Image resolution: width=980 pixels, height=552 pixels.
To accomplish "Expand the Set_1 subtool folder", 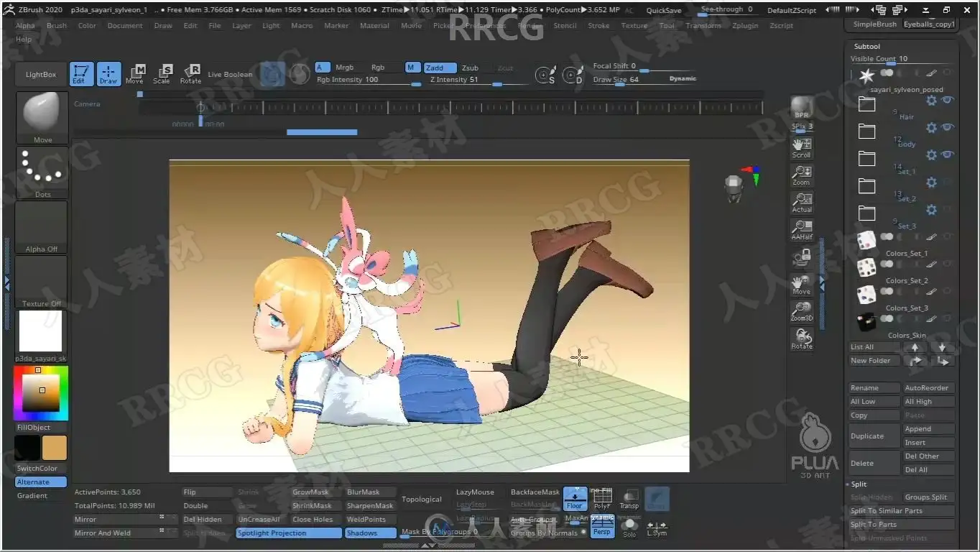I will 867,159.
